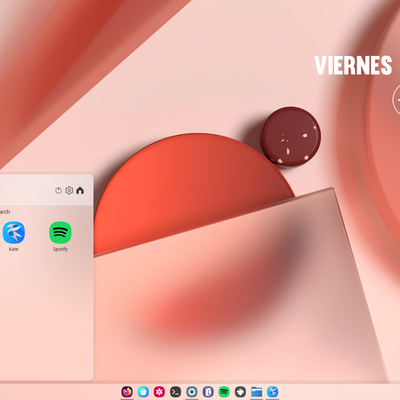The height and width of the screenshot is (400, 400).
Task: Open the blue gear settings app in dock
Action: pyautogui.click(x=192, y=391)
